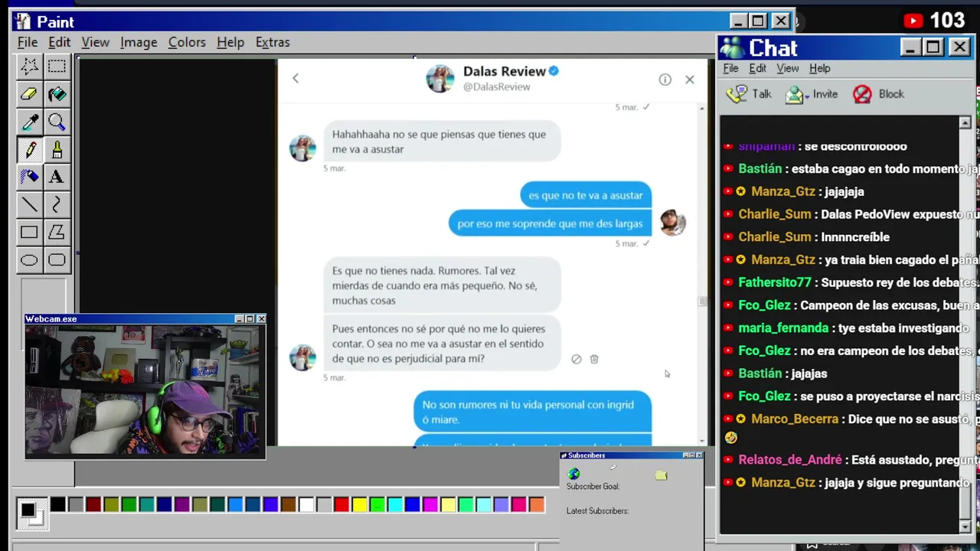Select the Free-Form Select star tool
This screenshot has width=980, height=551.
click(x=29, y=67)
